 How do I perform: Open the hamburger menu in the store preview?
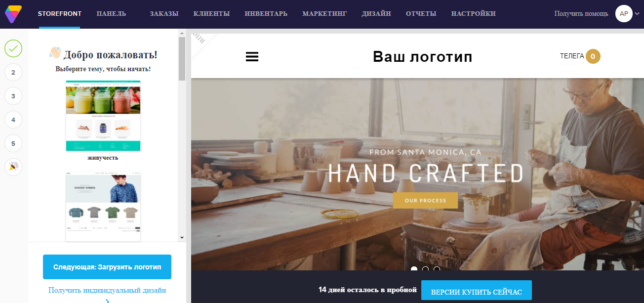click(x=252, y=57)
